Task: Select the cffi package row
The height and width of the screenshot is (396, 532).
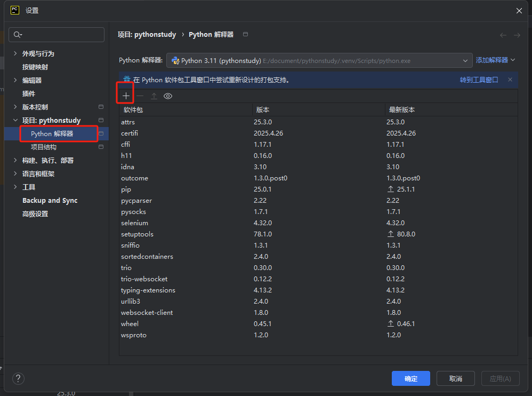Action: point(318,144)
